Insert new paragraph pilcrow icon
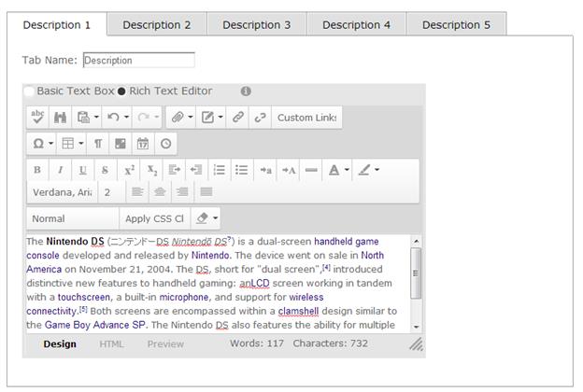Image resolution: width=583 pixels, height=392 pixels. [98, 144]
